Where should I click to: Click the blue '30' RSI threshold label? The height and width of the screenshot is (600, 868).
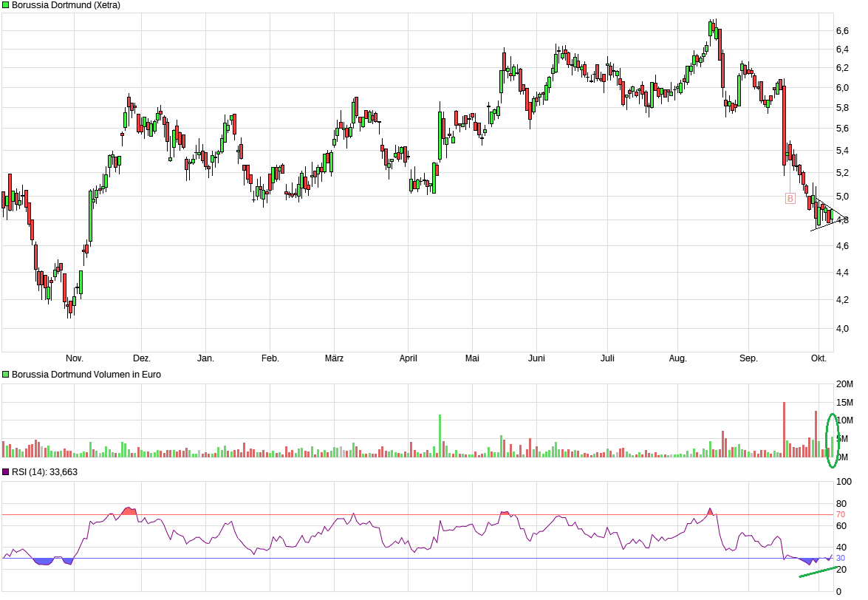(x=840, y=558)
